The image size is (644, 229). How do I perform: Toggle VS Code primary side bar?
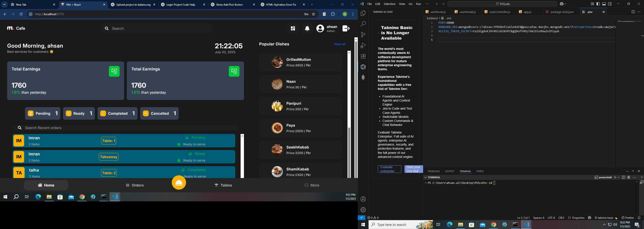(598, 4)
